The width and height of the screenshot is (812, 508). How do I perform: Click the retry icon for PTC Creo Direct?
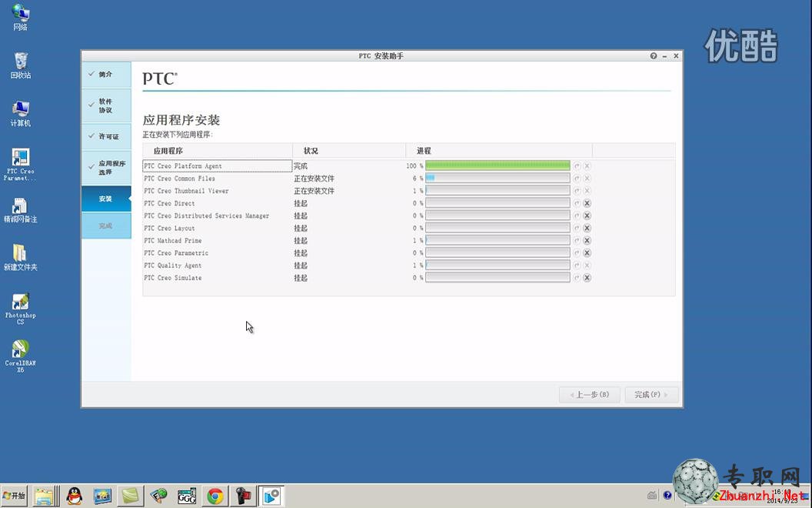click(577, 203)
